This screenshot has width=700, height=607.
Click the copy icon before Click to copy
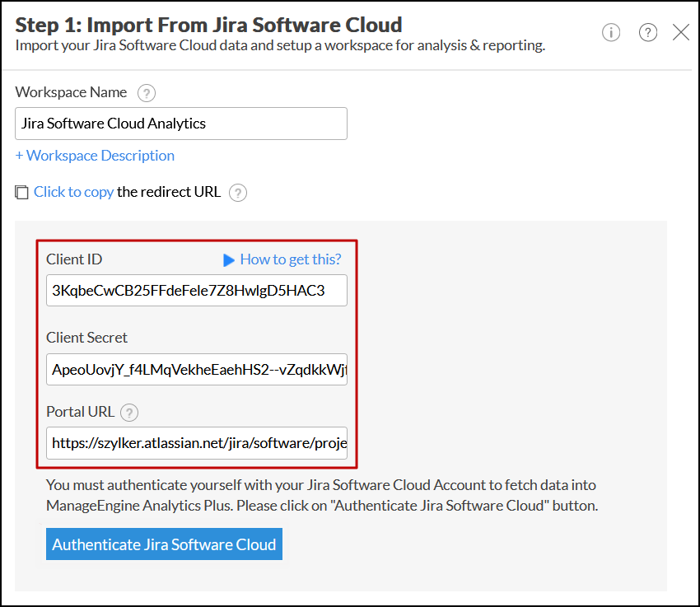(21, 193)
